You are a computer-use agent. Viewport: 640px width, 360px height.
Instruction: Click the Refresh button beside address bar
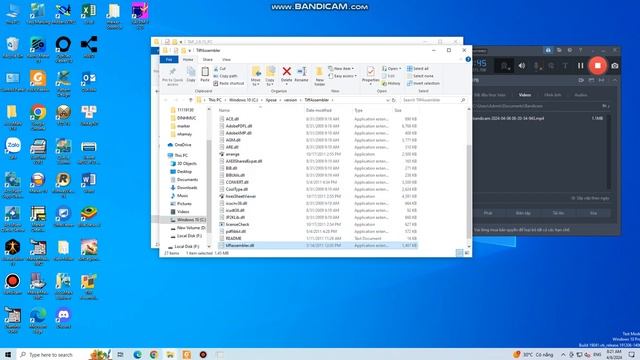tap(394, 100)
